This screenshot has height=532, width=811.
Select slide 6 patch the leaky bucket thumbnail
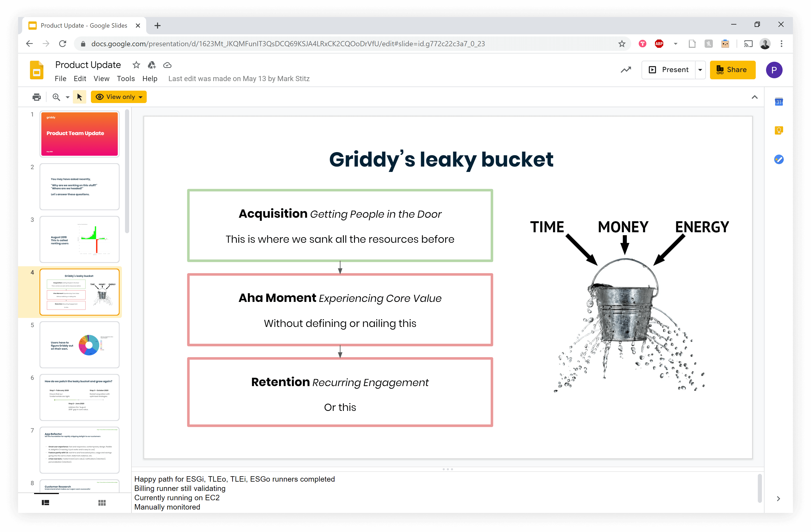(x=79, y=397)
